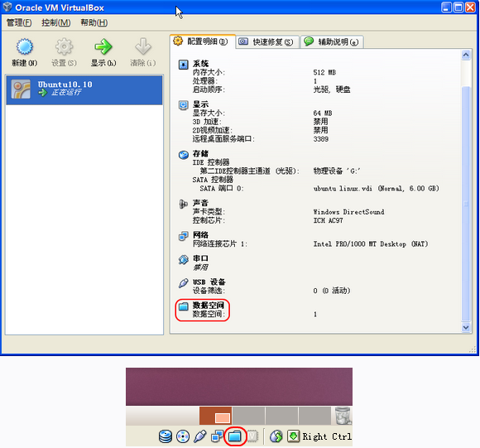This screenshot has width=480, height=448.
Task: Click the shared folders status bar icon
Action: (x=235, y=436)
